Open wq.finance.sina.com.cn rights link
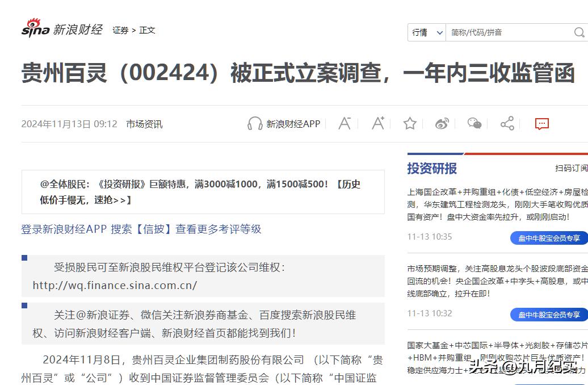 [x=115, y=286]
